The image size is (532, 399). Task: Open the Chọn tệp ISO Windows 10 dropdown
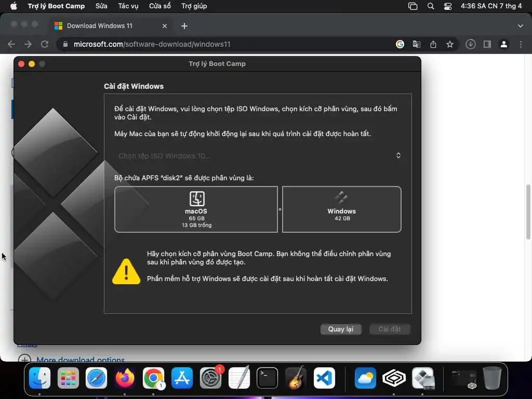tap(259, 156)
